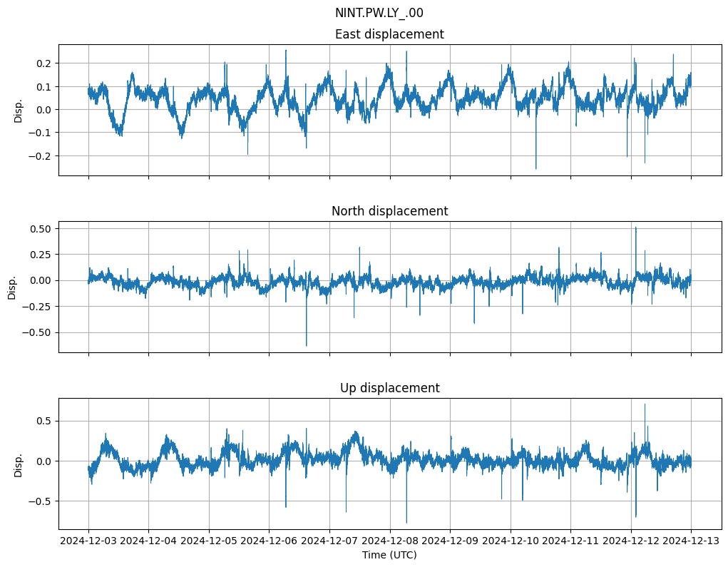Pick the 2024-12-10 date tick label
Image resolution: width=728 pixels, height=567 pixels.
[x=511, y=541]
